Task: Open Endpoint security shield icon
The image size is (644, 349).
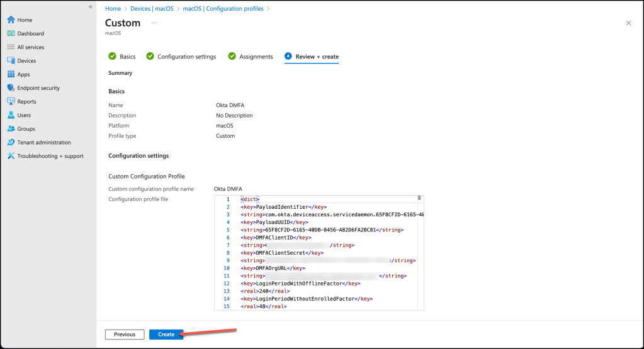Action: [11, 88]
